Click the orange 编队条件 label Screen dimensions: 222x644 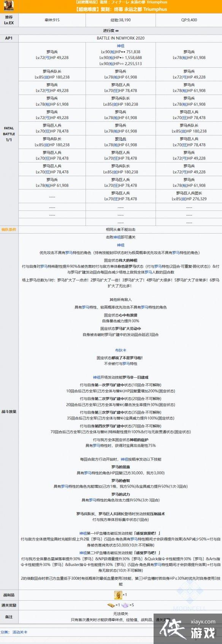(9, 229)
